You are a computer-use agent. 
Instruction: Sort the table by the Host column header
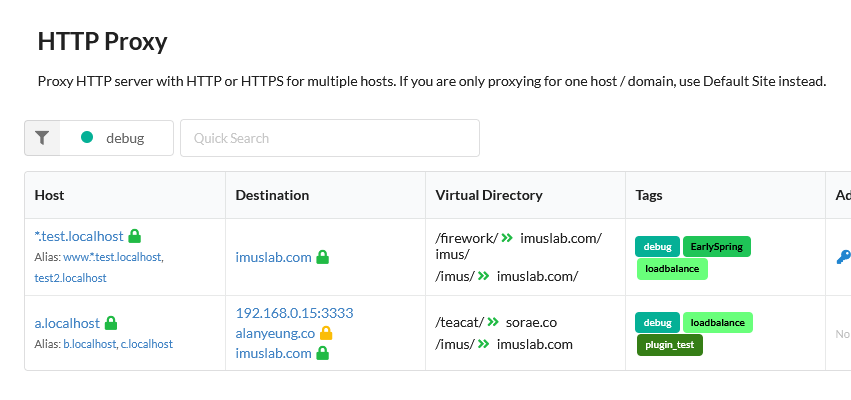(x=50, y=195)
